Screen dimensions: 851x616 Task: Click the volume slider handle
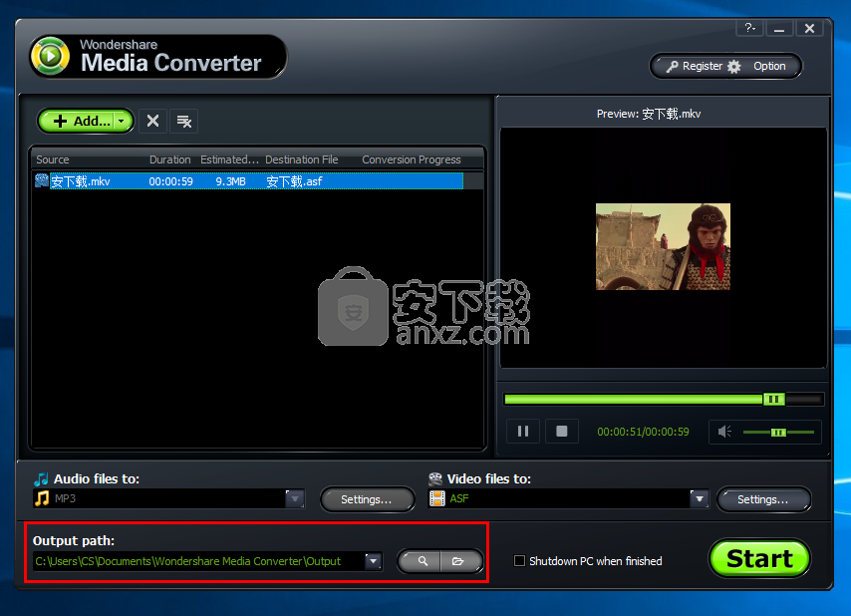(x=778, y=432)
